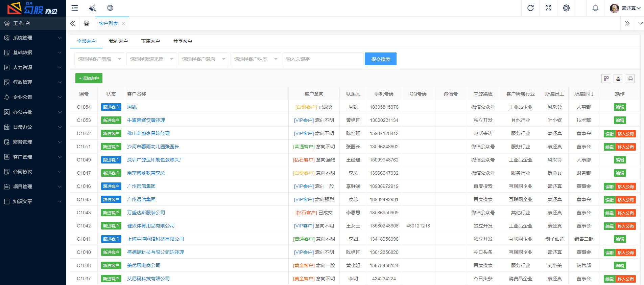
Task: Open the 素还真 user dropdown
Action: pos(631,8)
